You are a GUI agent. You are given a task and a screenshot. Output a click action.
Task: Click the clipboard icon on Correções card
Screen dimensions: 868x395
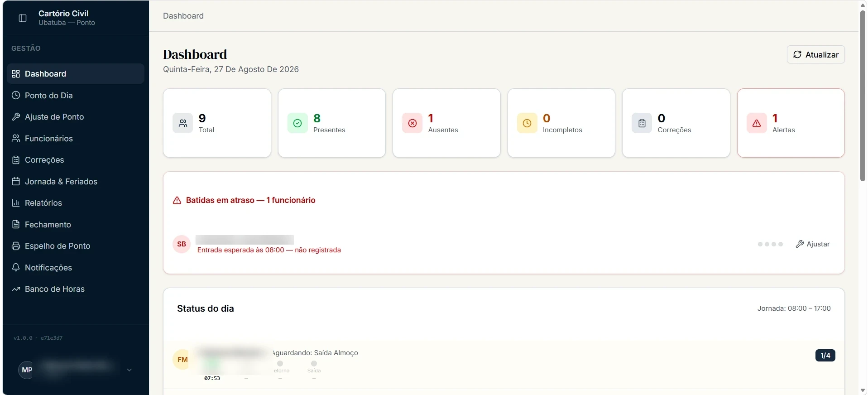point(642,123)
